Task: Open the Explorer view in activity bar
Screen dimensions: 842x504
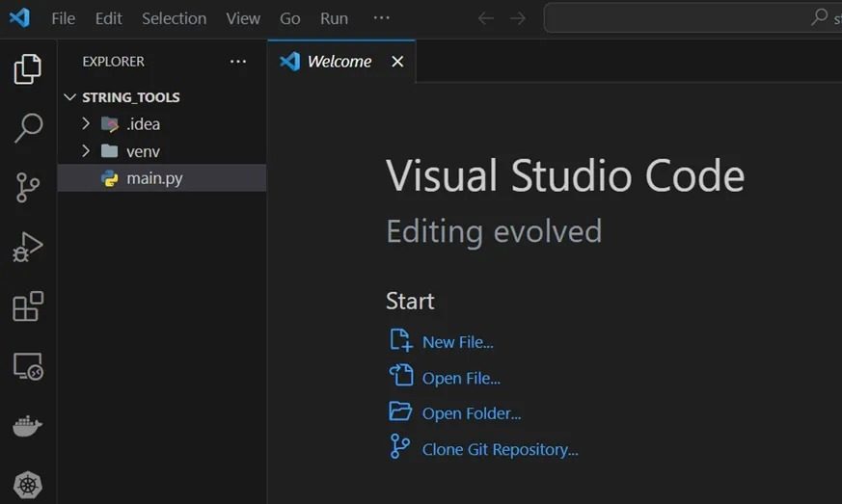Action: click(28, 68)
